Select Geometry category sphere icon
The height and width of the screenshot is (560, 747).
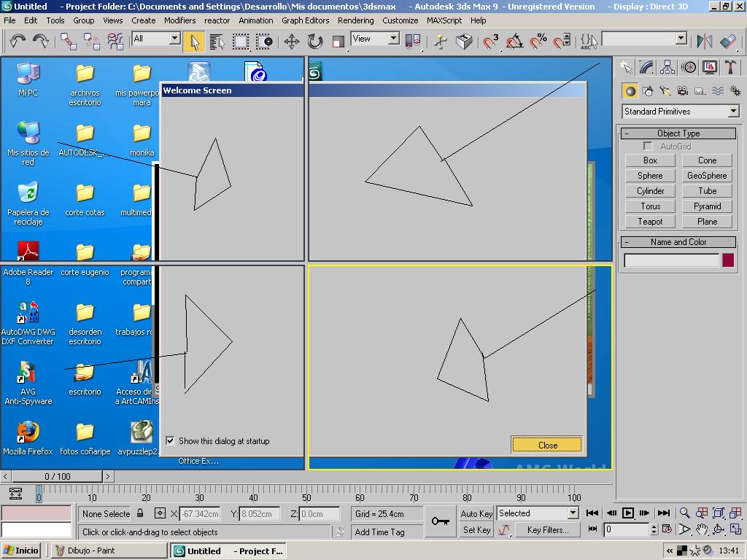pyautogui.click(x=630, y=91)
